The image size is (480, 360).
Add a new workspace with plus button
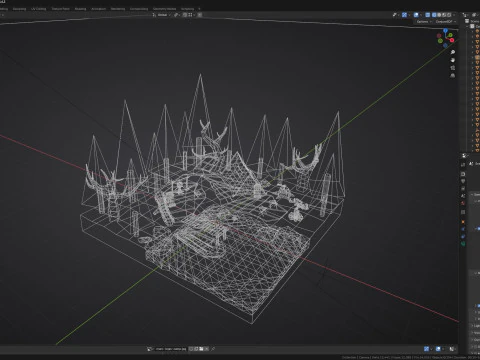(199, 9)
